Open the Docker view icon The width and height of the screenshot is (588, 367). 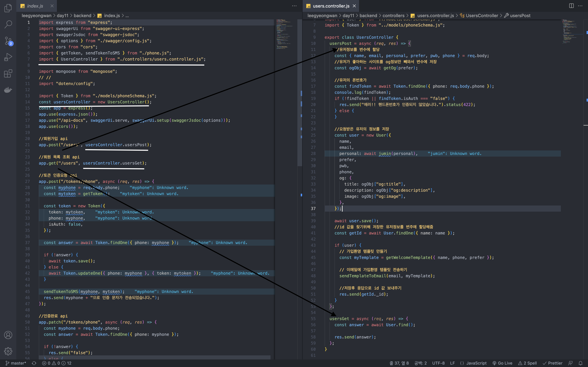click(8, 90)
